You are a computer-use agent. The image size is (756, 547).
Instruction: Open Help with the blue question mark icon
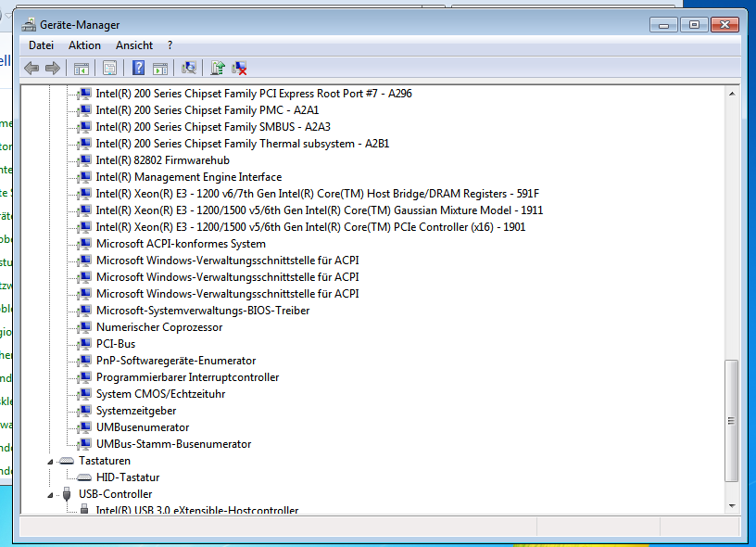click(x=138, y=68)
